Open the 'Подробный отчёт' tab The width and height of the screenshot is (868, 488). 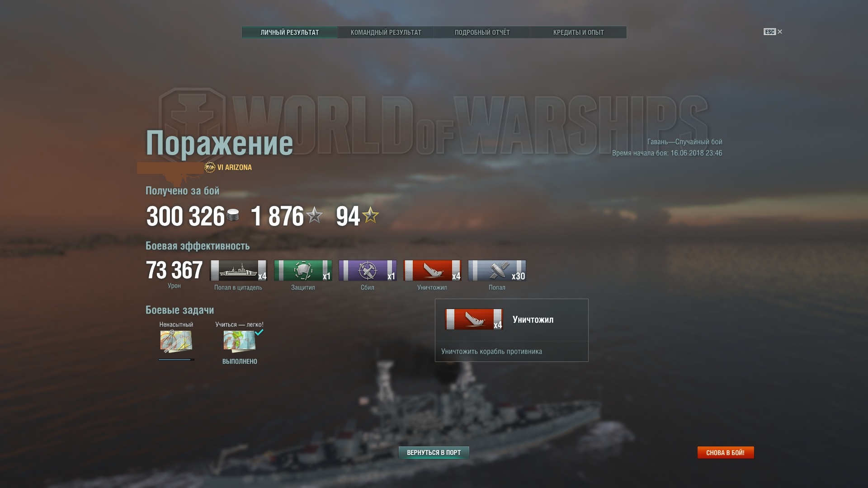pos(482,33)
